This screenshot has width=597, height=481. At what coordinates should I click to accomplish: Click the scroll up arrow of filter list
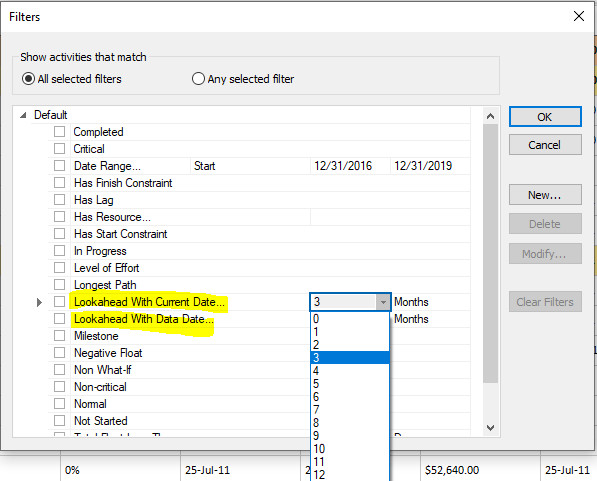pyautogui.click(x=490, y=116)
